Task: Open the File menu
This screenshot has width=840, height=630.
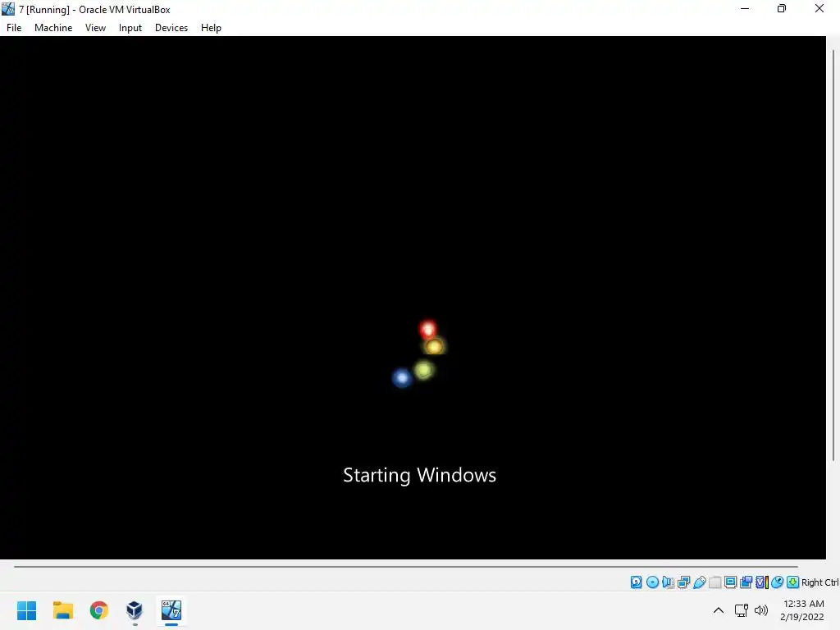Action: [x=14, y=28]
